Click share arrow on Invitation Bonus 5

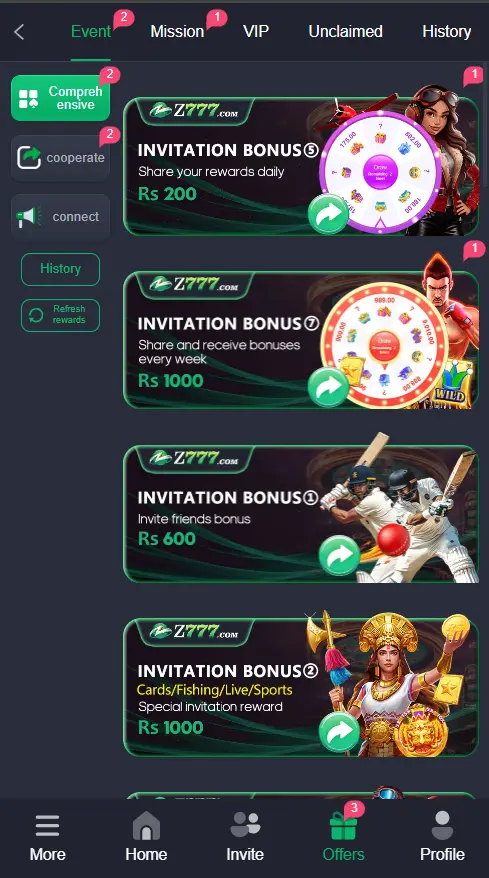coord(328,214)
